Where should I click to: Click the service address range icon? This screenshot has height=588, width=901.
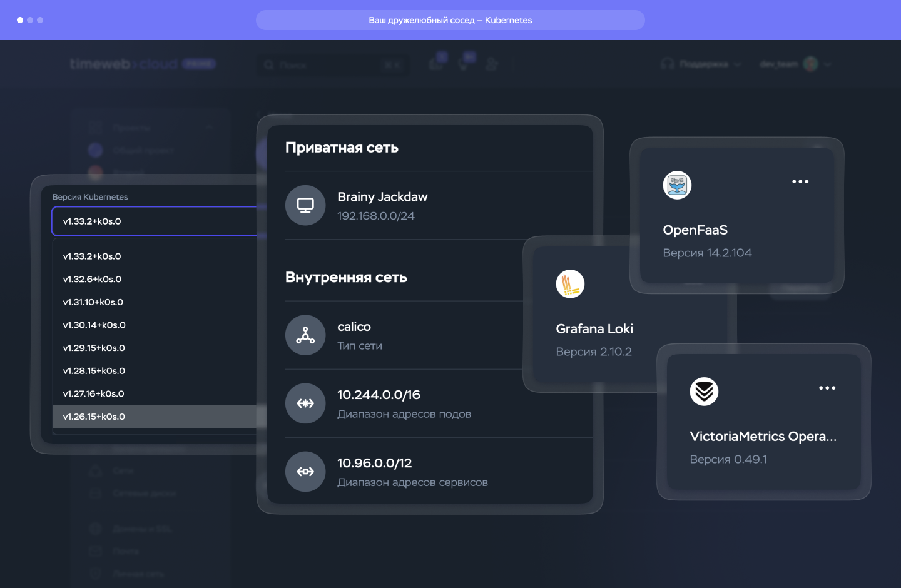305,472
